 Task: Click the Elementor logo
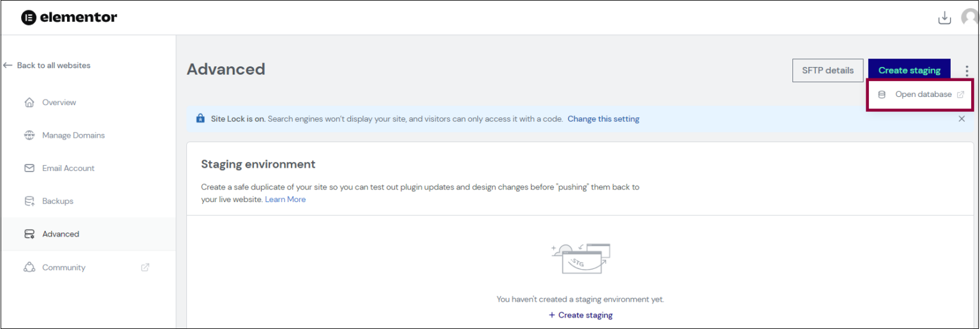69,18
